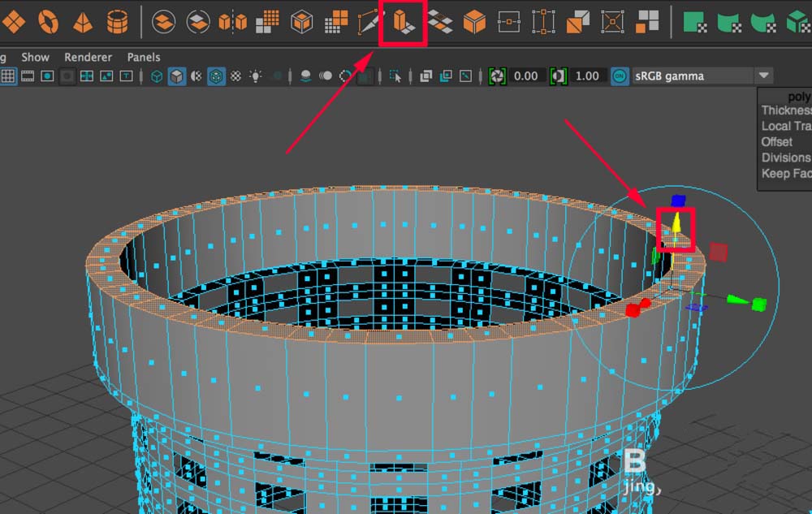Click the Keep Fac... attribute label

[x=786, y=174]
